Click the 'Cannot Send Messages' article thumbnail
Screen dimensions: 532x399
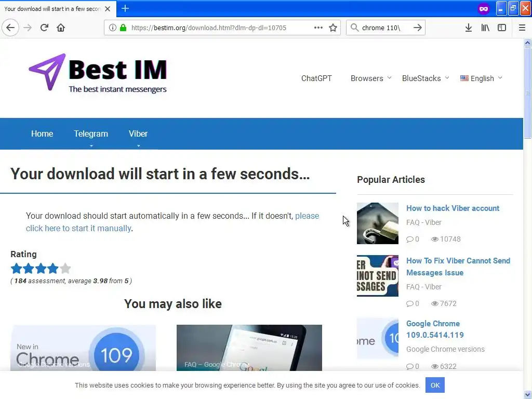click(x=378, y=276)
